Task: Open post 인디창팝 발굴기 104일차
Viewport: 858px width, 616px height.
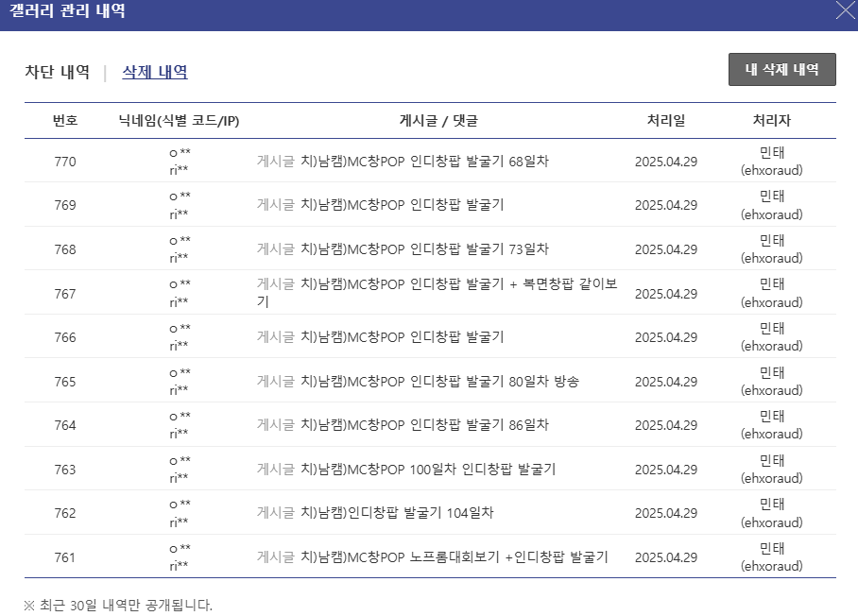Action: click(397, 513)
